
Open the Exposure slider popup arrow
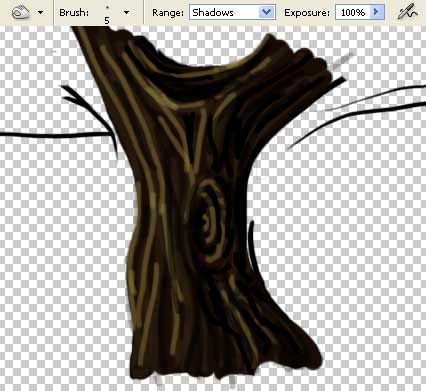click(x=377, y=12)
